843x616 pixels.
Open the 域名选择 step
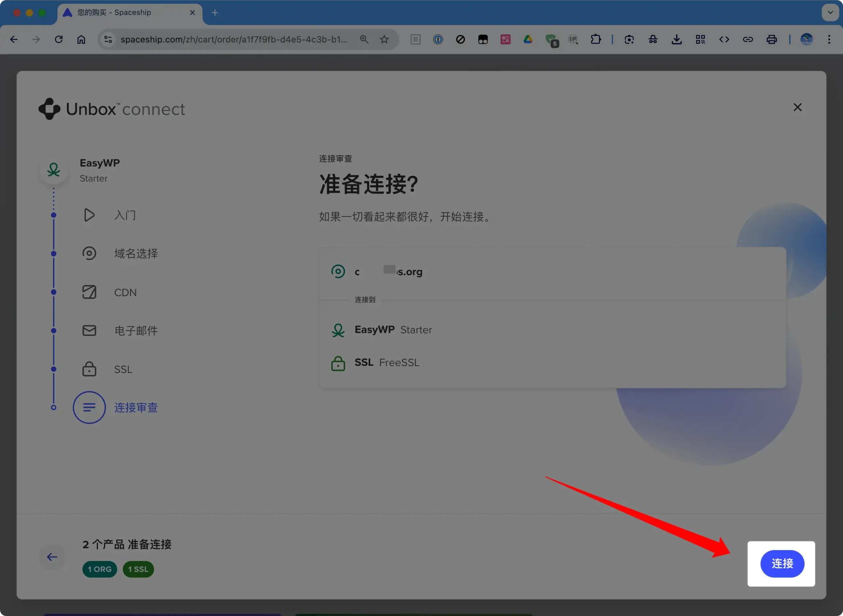(x=136, y=254)
